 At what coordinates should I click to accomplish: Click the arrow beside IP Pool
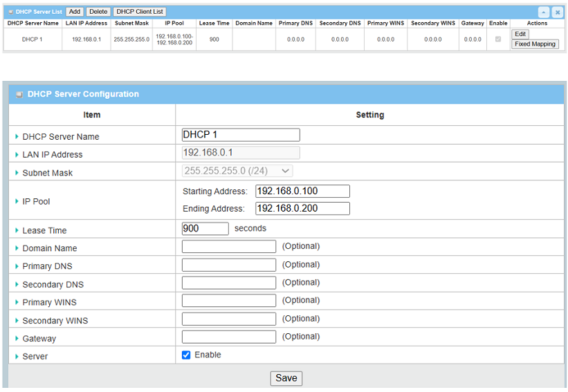tap(17, 201)
